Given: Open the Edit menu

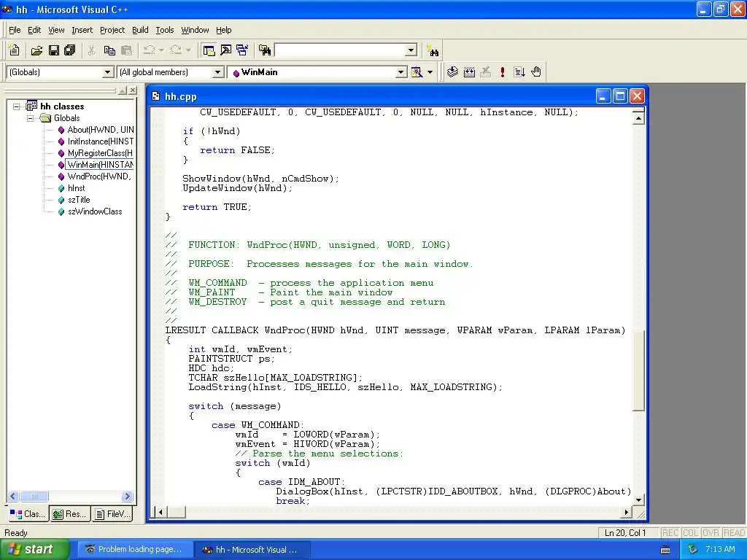Looking at the screenshot, I should tap(34, 30).
